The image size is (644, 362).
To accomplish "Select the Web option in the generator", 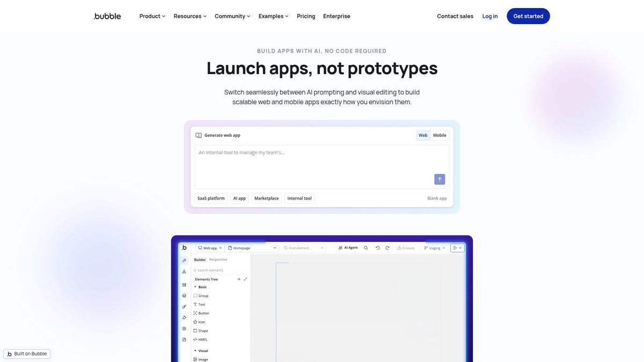I will tap(423, 135).
